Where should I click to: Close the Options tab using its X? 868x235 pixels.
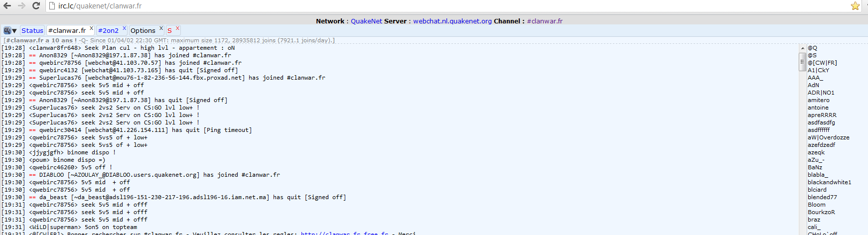click(161, 28)
